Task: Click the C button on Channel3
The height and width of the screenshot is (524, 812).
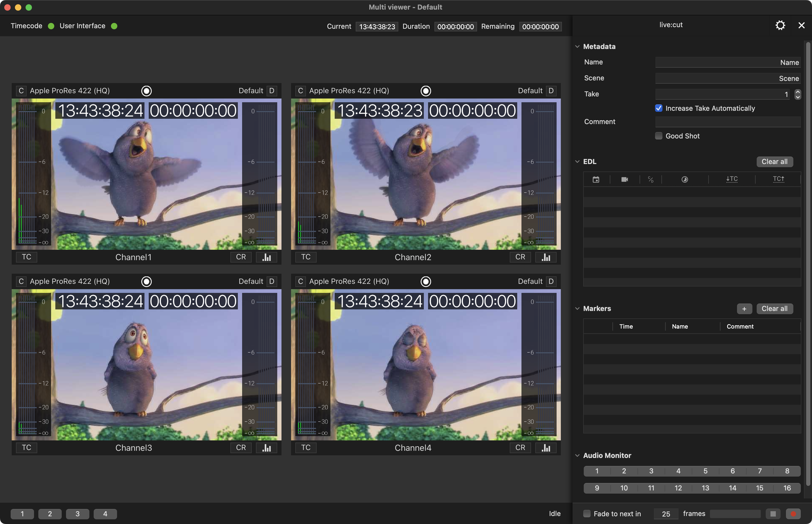Action: 21,281
